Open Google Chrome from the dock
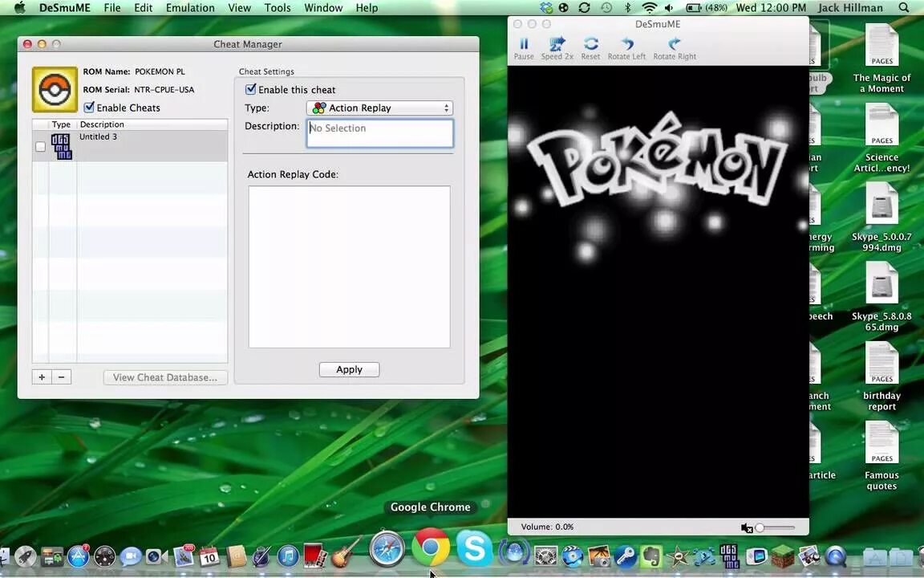Viewport: 924px width, 578px height. point(430,547)
